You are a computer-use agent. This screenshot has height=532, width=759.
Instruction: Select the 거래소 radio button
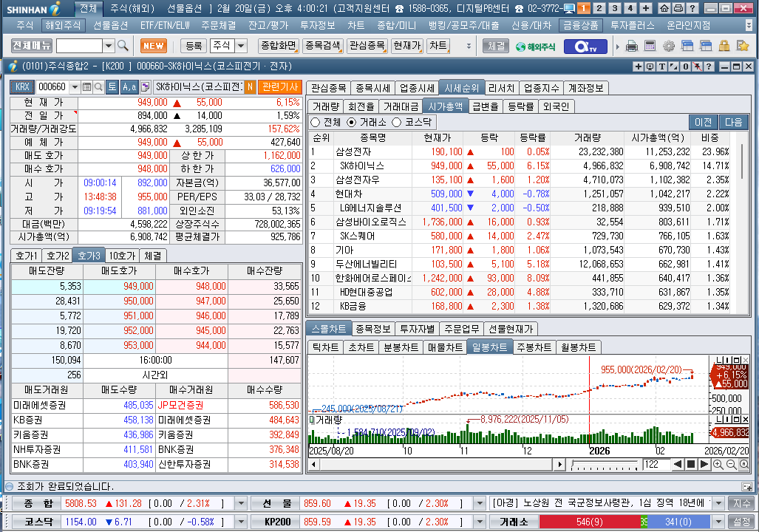[x=352, y=123]
